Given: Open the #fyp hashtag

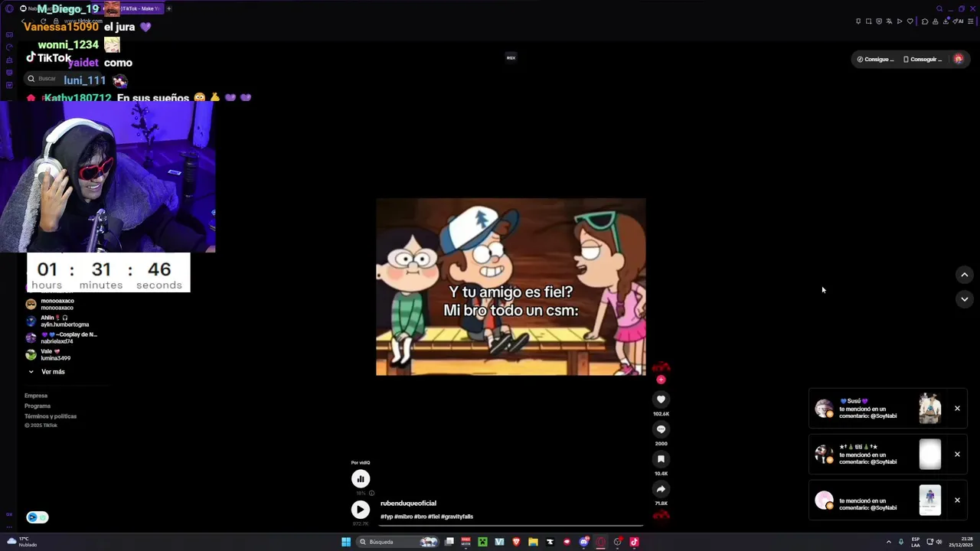Looking at the screenshot, I should tap(387, 517).
